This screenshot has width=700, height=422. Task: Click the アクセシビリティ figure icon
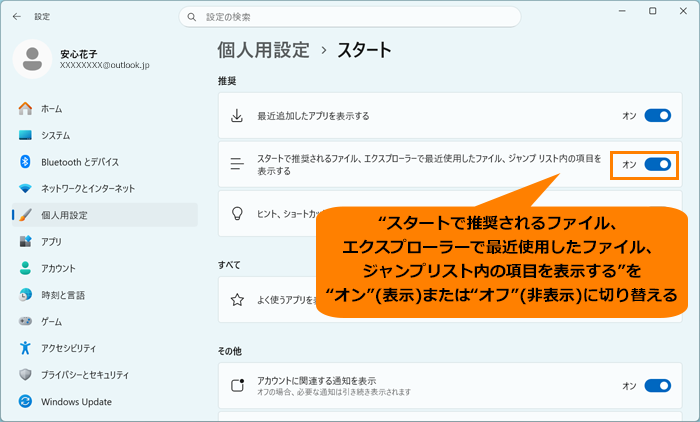coord(25,348)
